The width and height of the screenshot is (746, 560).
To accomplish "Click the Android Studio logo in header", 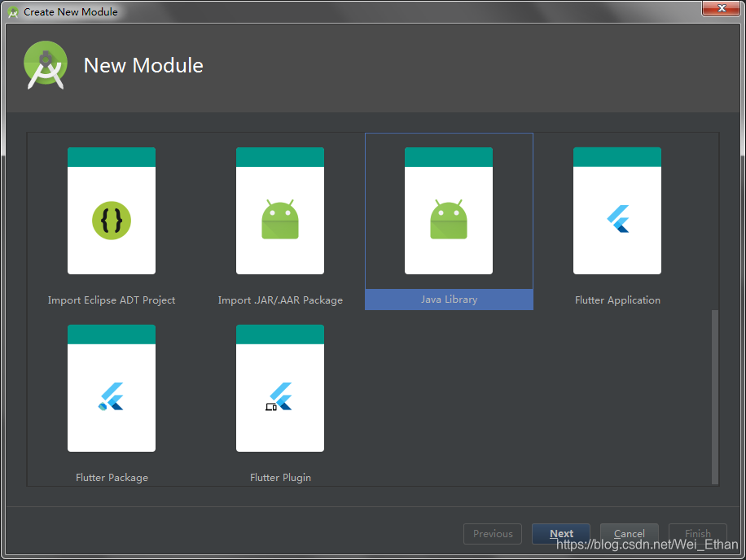I will [46, 65].
